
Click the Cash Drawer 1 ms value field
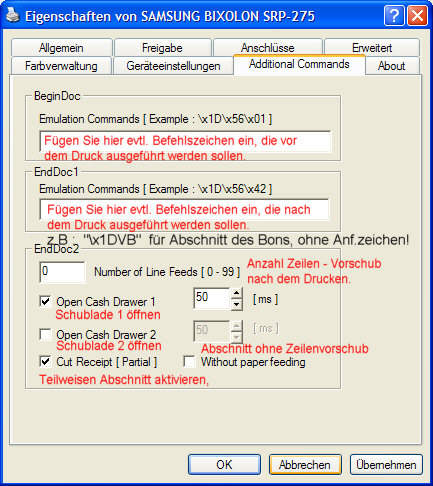pyautogui.click(x=212, y=298)
